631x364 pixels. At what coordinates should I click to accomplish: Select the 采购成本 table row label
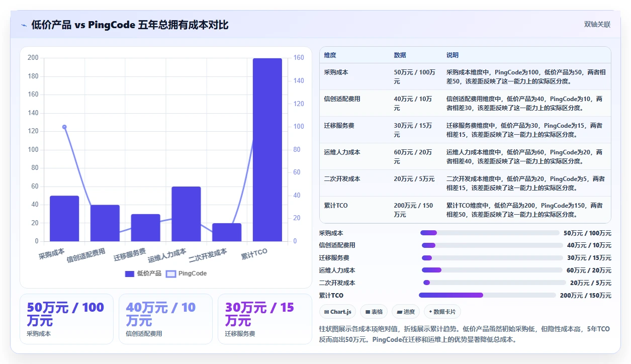coord(336,72)
